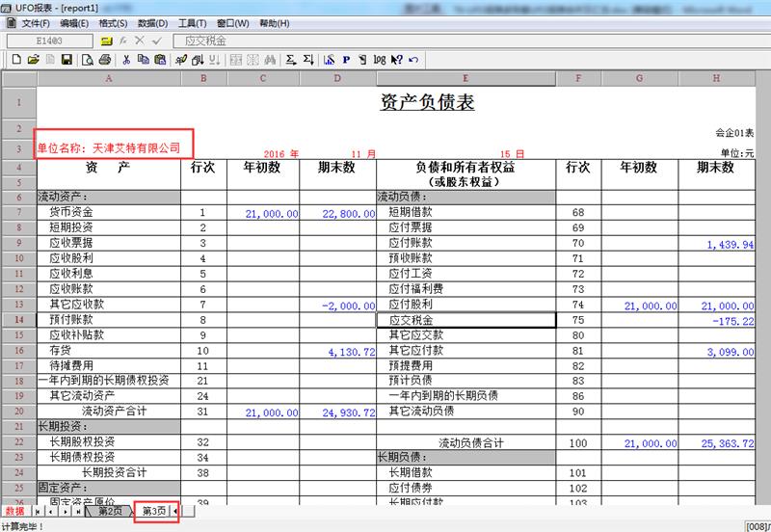The height and width of the screenshot is (532, 771).
Task: Cancel entry with the X icon
Action: pos(140,40)
